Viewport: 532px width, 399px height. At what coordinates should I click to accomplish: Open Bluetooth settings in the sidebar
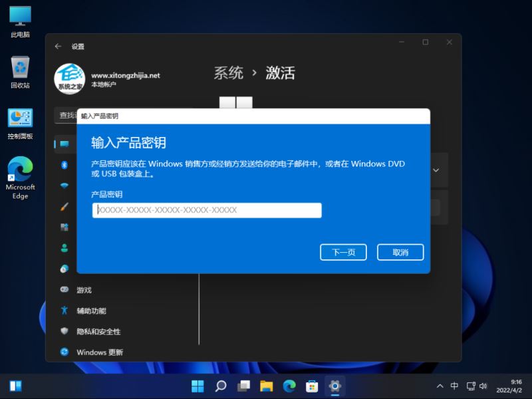(x=65, y=166)
